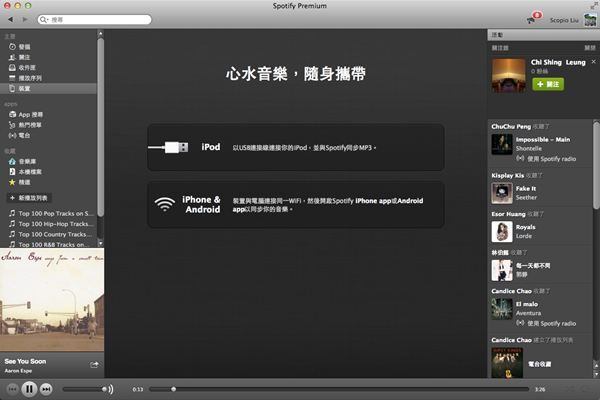
Task: Go back with the left navigation arrow
Action: click(x=10, y=19)
